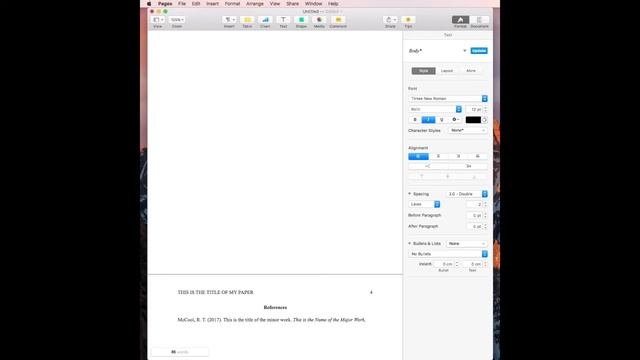640x360 pixels.
Task: Expand the Body paragraph style chevron
Action: 464,51
